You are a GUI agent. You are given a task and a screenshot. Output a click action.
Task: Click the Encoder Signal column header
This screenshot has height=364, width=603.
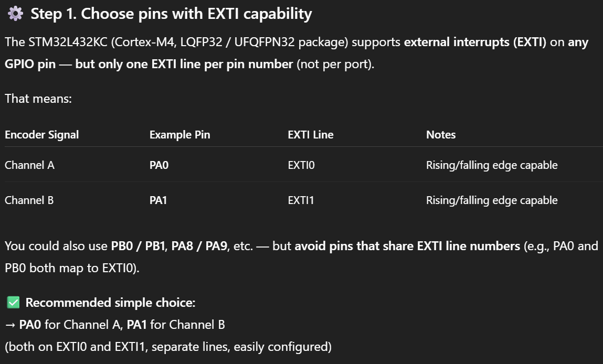(x=41, y=135)
